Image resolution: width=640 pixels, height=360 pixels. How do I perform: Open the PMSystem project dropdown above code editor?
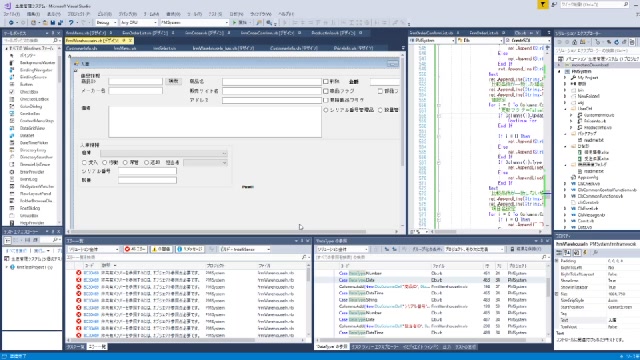[x=432, y=40]
